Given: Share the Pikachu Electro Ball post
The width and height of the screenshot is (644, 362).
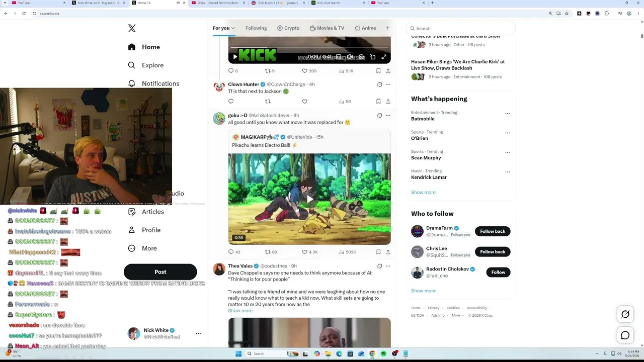Looking at the screenshot, I should [388, 252].
